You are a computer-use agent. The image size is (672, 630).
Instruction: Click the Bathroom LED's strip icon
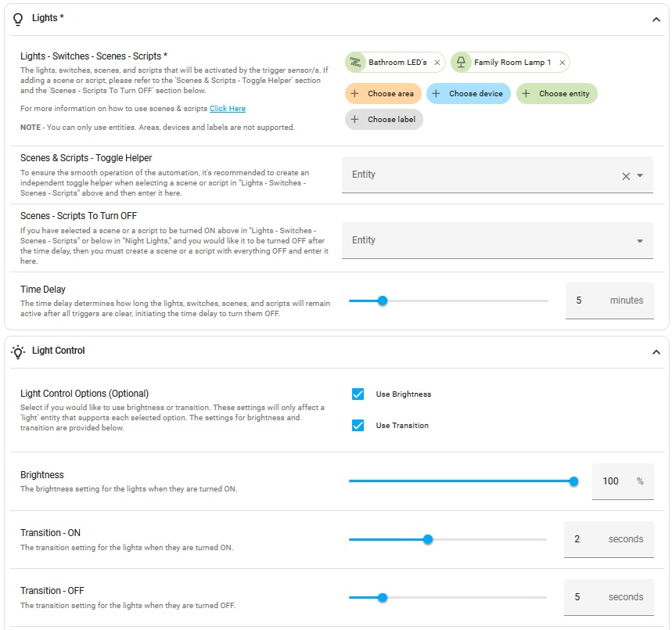(x=355, y=62)
